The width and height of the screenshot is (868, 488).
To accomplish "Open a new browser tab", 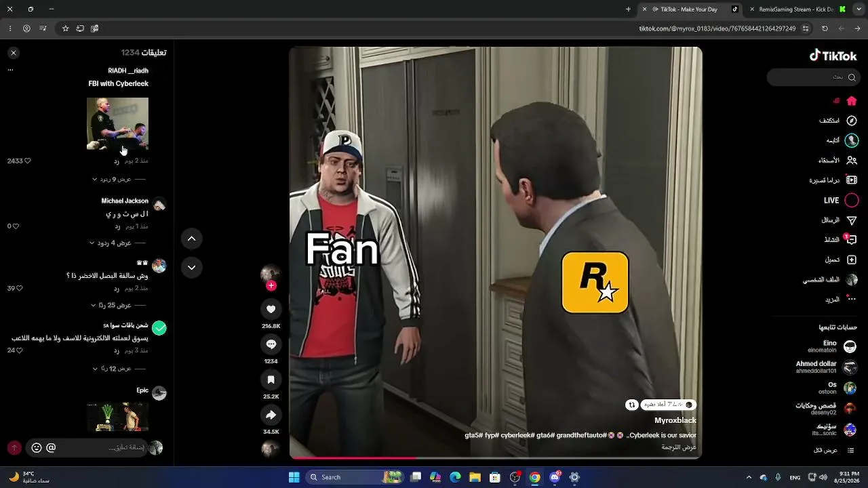I will [x=628, y=9].
